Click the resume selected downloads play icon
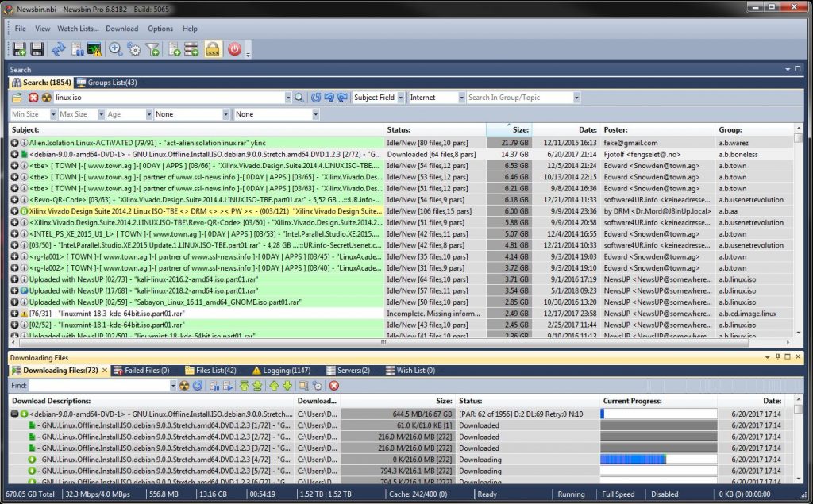This screenshot has width=813, height=504. [x=228, y=386]
